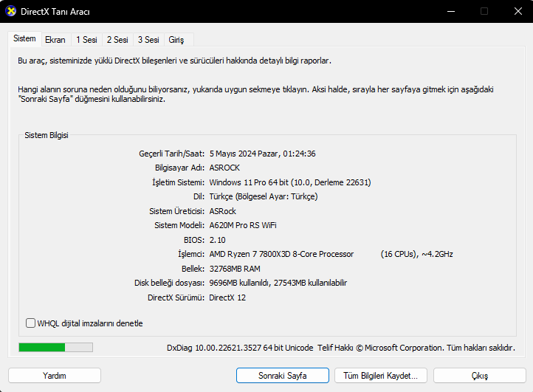
Task: Switch to the Ekran tab
Action: [x=55, y=40]
